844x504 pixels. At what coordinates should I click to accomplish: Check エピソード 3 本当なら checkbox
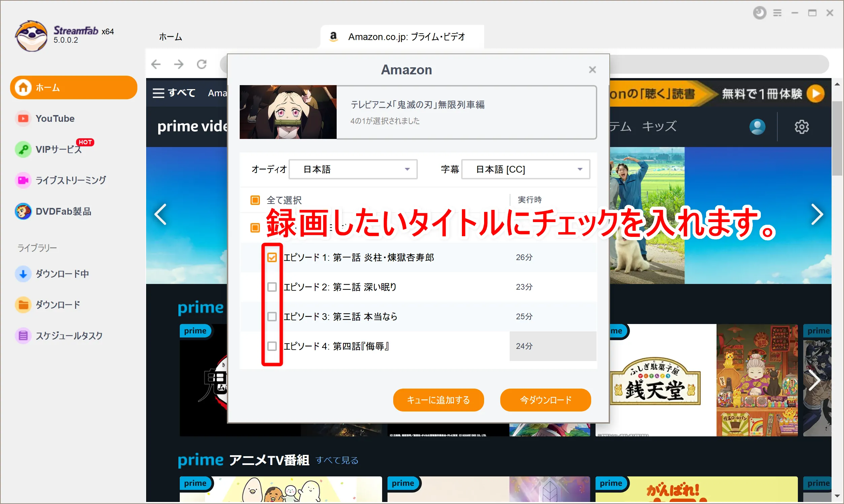(x=272, y=317)
